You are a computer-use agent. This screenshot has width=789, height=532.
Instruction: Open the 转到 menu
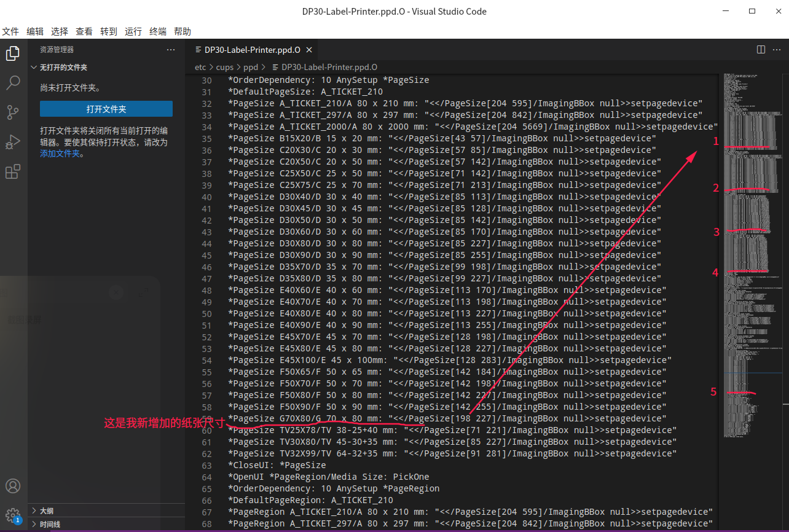click(109, 31)
